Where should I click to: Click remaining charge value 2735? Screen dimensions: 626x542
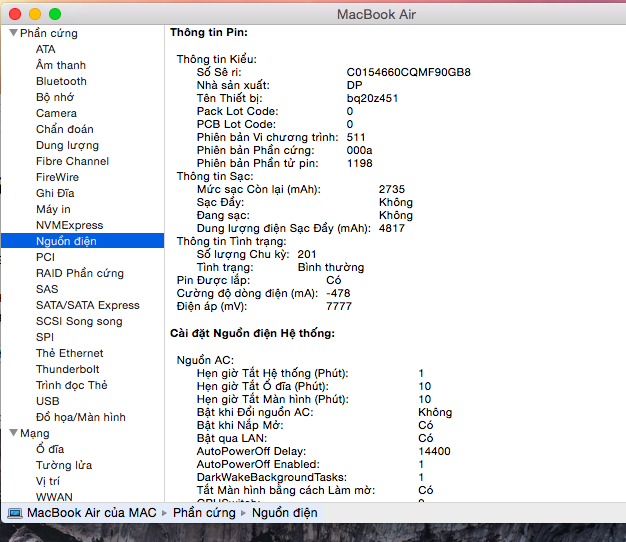(392, 189)
